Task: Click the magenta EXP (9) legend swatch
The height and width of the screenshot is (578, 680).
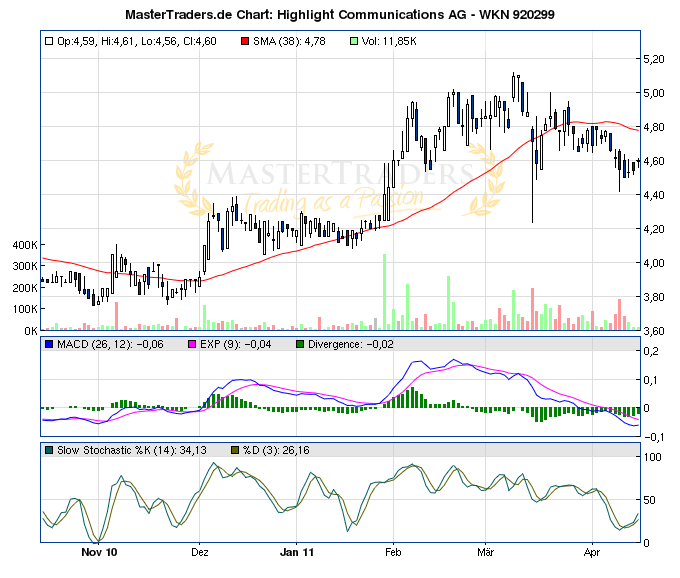Action: (x=192, y=344)
